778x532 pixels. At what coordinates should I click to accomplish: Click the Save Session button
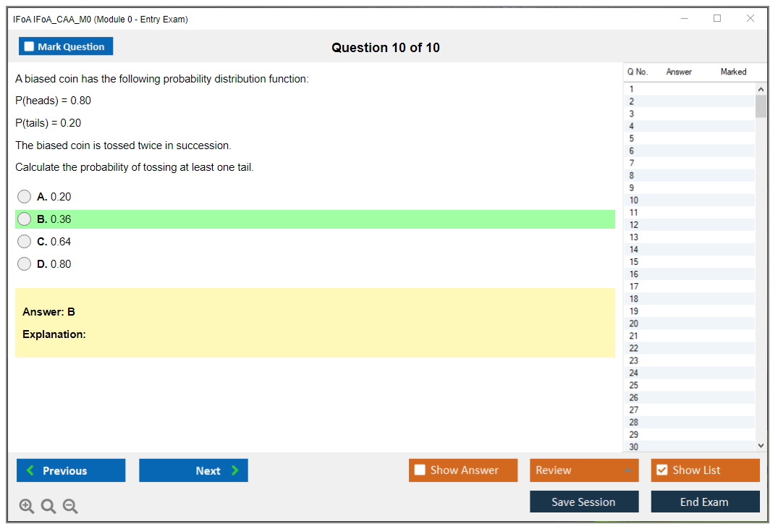[x=583, y=502]
